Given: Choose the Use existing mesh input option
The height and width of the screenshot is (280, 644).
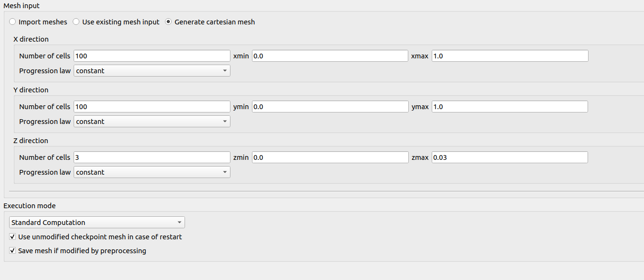Looking at the screenshot, I should coord(76,22).
